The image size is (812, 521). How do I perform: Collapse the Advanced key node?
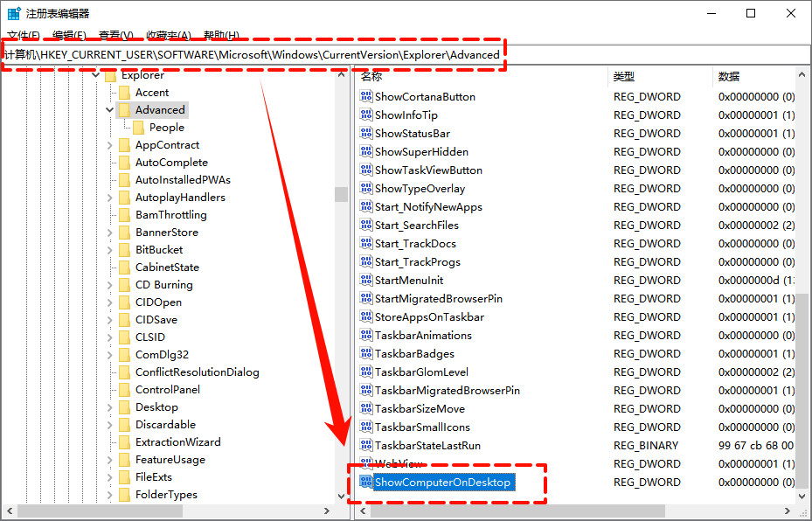(109, 110)
